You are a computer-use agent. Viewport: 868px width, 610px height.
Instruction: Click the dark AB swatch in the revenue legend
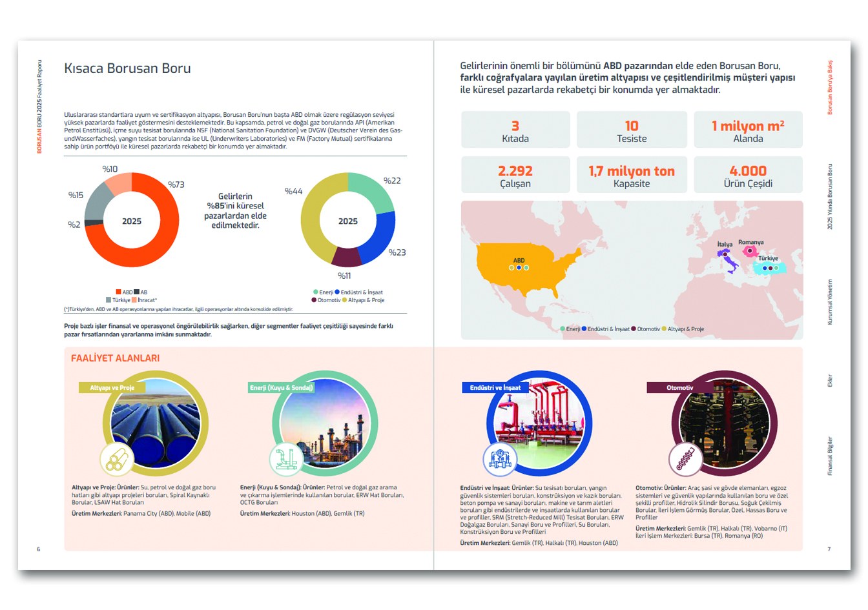point(137,292)
